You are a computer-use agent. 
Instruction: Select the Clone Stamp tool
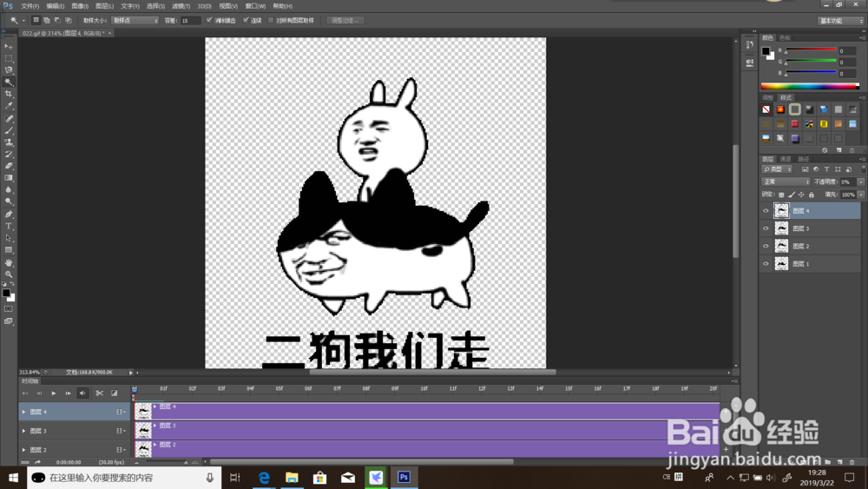[9, 142]
